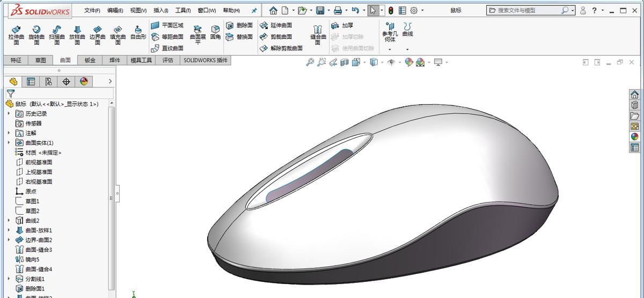644x298 pixels.
Task: Select the 扫描曲面 swept surface tool
Action: click(57, 35)
